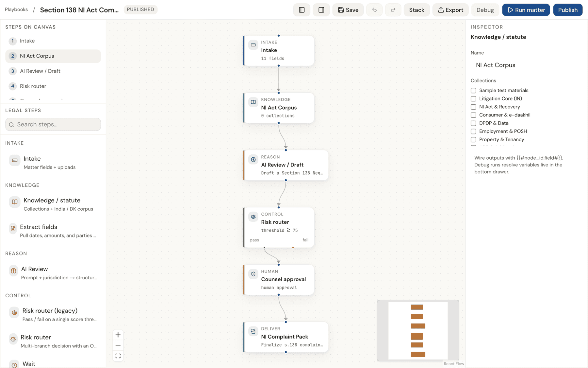The height and width of the screenshot is (368, 588).
Task: Check Consumer & e-daakhil collection
Action: tap(473, 115)
